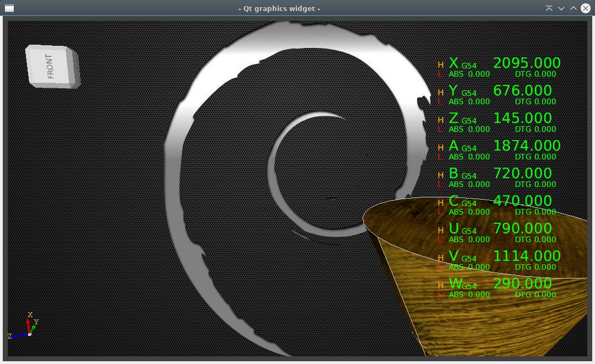Click the red L indicator for X axis

440,74
